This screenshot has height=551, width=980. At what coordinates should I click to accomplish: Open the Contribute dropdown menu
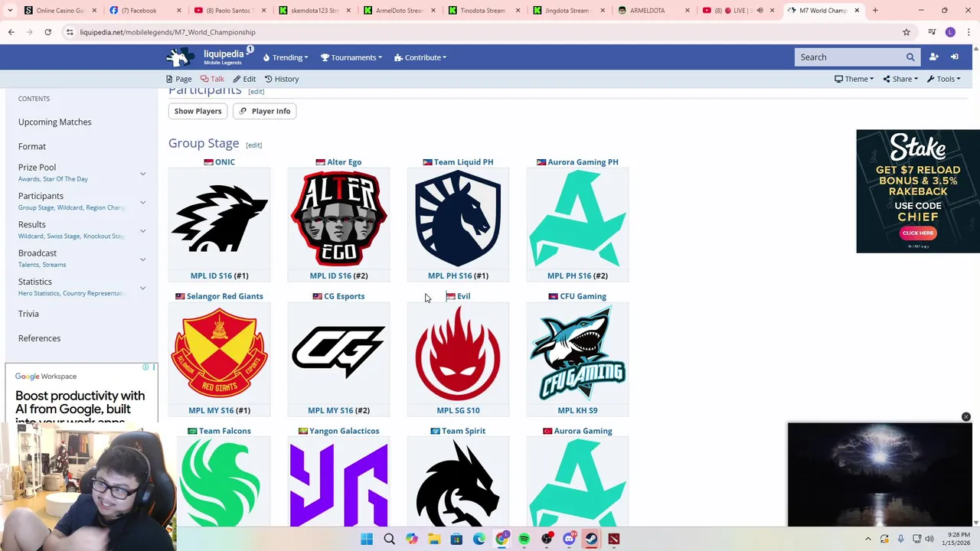[x=420, y=57]
